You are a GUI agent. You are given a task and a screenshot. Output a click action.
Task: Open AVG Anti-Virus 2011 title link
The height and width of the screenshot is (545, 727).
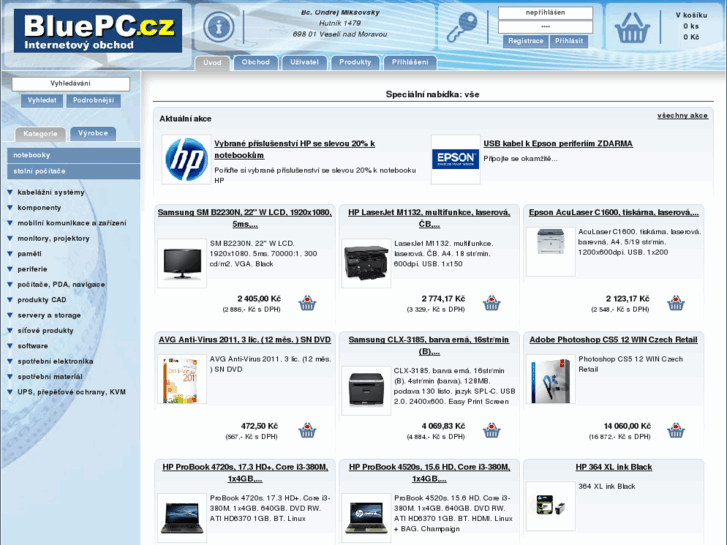click(245, 340)
